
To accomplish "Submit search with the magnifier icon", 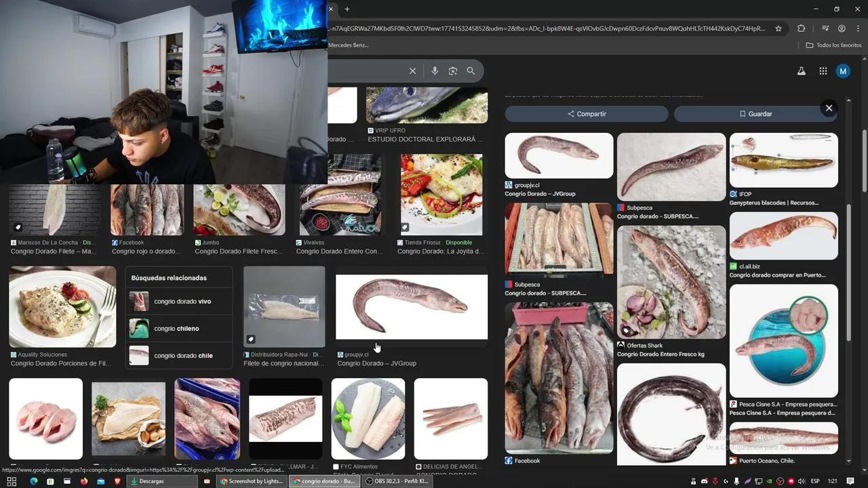I will [471, 71].
